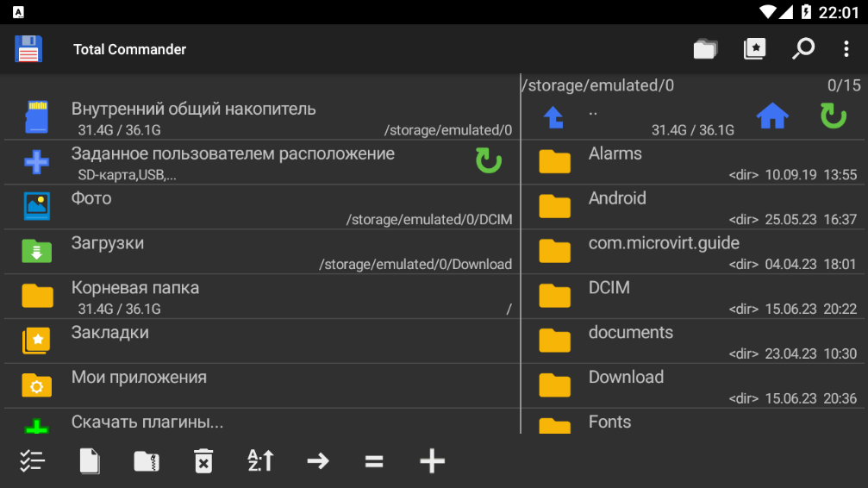Open Внутренний общий накопитель storage entry

coord(262,117)
